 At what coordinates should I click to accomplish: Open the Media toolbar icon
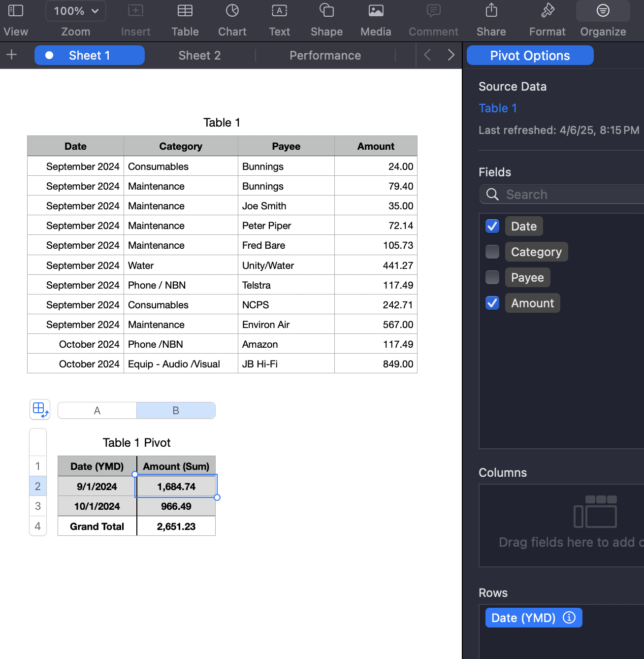[x=376, y=10]
